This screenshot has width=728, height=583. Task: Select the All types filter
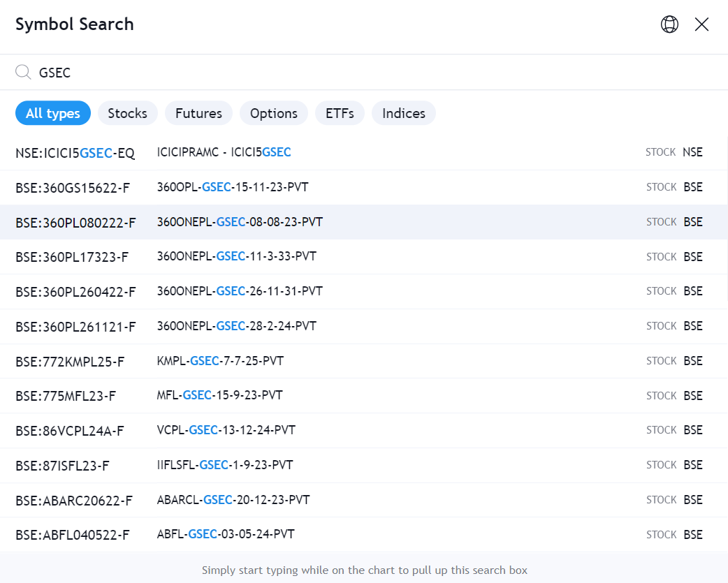[53, 113]
